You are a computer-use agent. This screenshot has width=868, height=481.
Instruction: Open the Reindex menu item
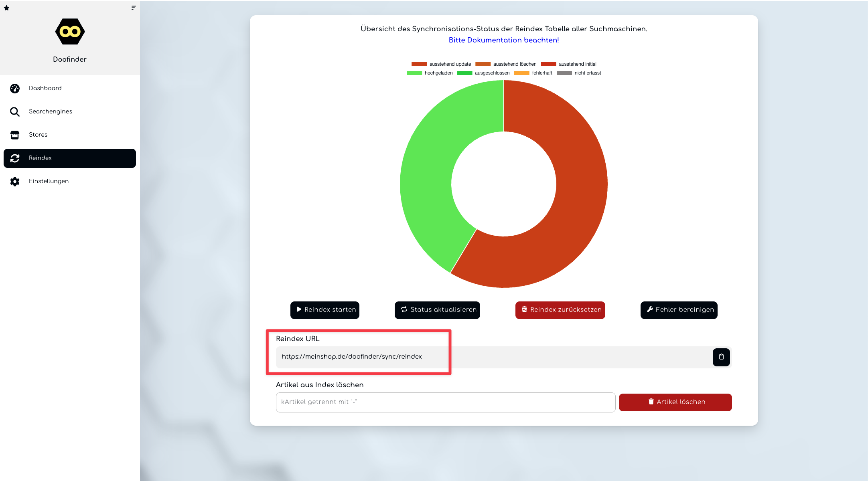pos(70,158)
